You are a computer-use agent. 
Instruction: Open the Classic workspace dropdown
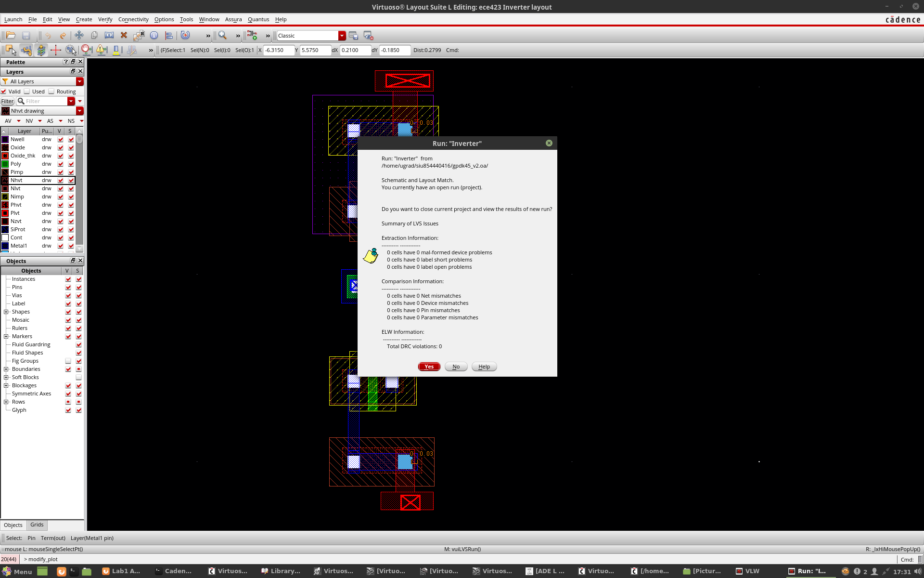(342, 35)
